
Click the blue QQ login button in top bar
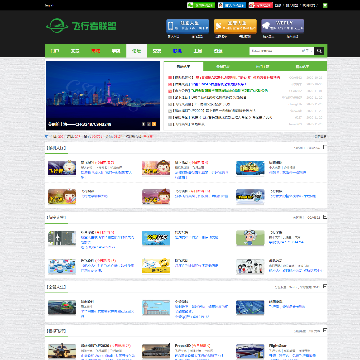pos(232,5)
